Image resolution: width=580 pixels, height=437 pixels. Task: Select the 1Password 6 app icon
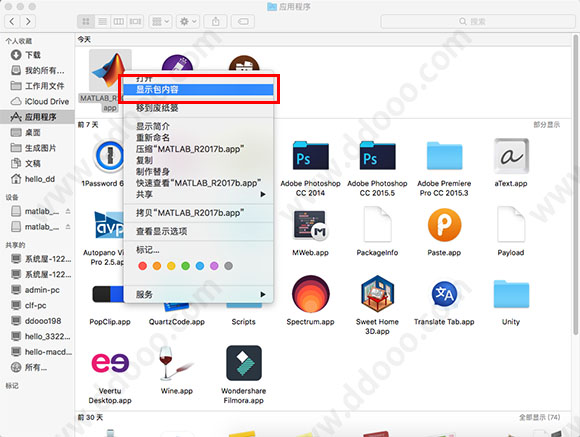(x=109, y=155)
